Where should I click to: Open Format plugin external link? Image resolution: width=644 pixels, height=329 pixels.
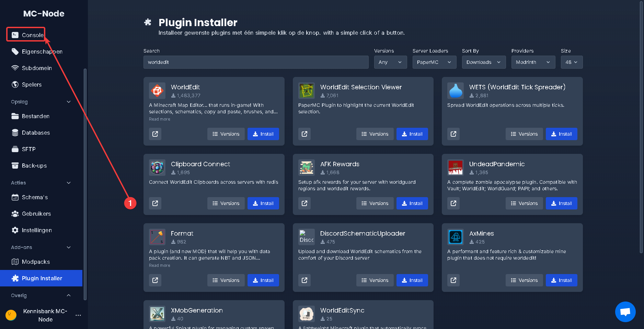coord(155,280)
